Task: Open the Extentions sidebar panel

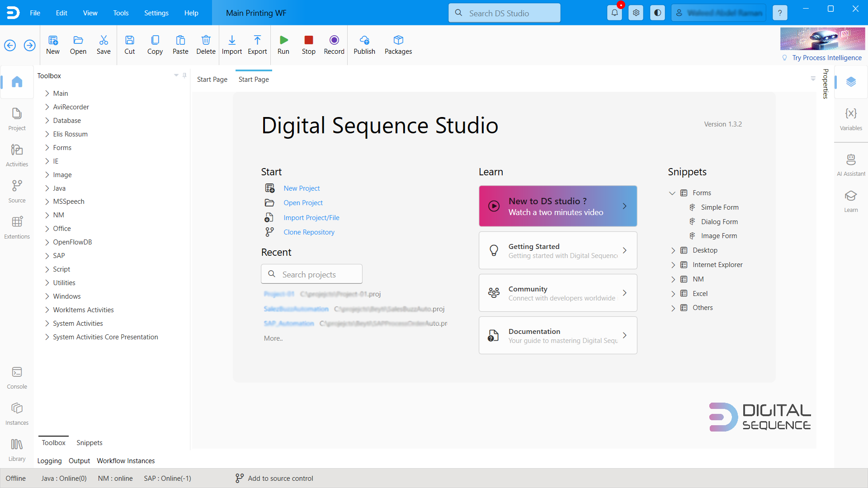Action: click(x=17, y=228)
